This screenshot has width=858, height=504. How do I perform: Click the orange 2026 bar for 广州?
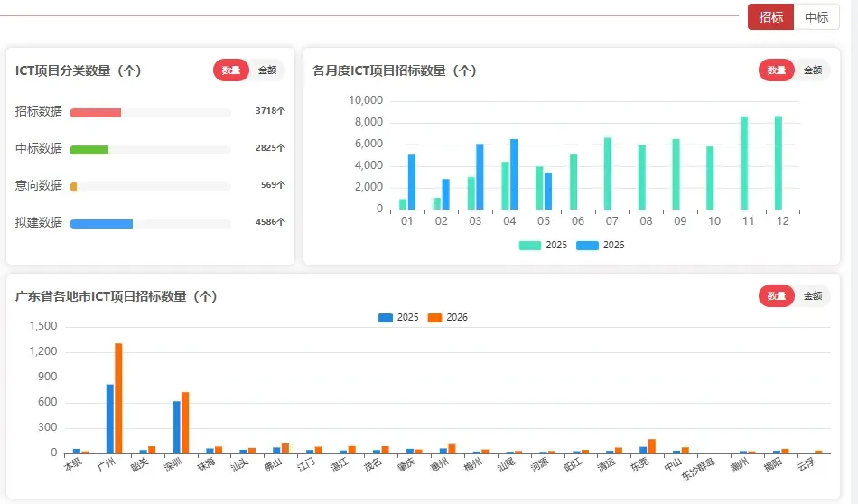tap(118, 398)
